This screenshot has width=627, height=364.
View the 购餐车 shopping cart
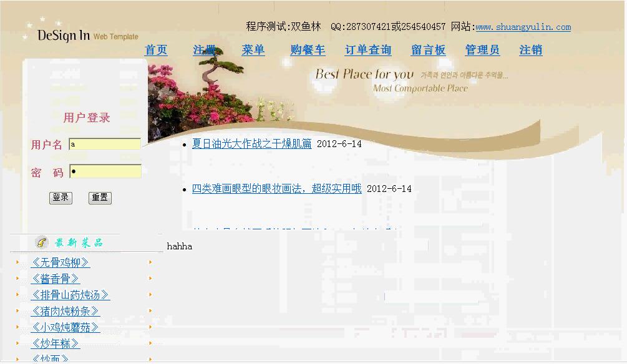[x=308, y=50]
